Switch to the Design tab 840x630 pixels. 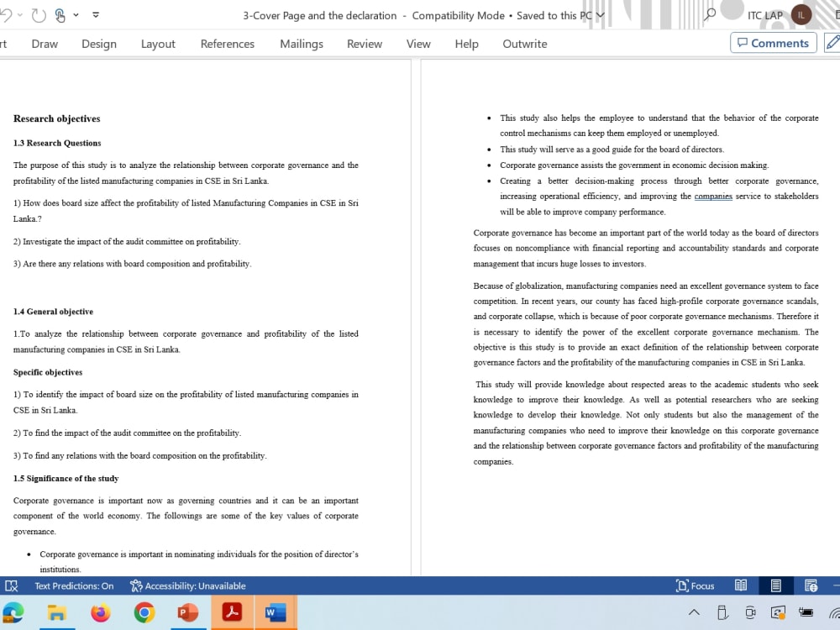coord(99,44)
